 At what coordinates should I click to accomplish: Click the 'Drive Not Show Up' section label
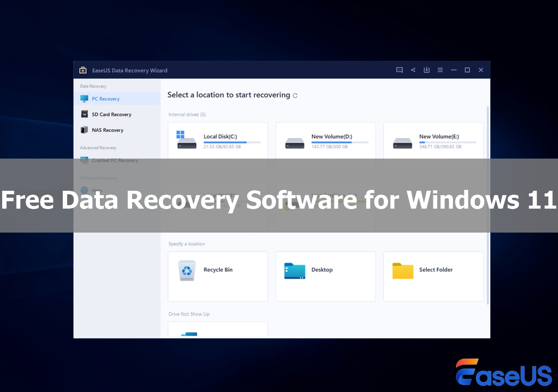click(189, 314)
